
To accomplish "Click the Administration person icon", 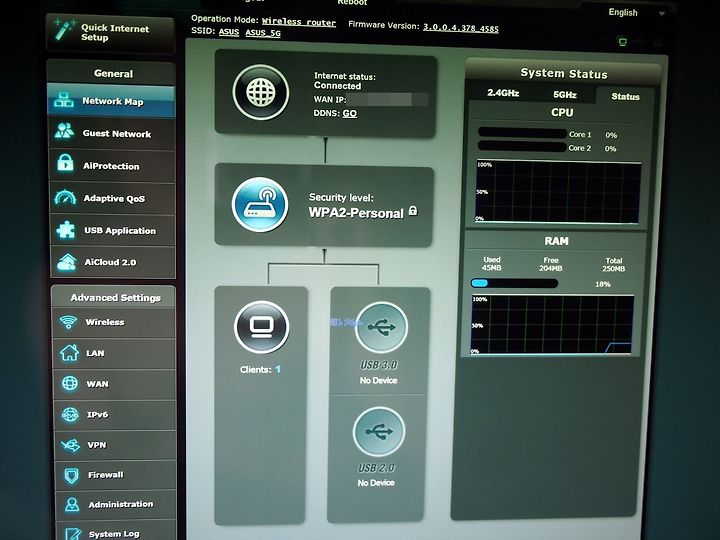I will pos(72,504).
